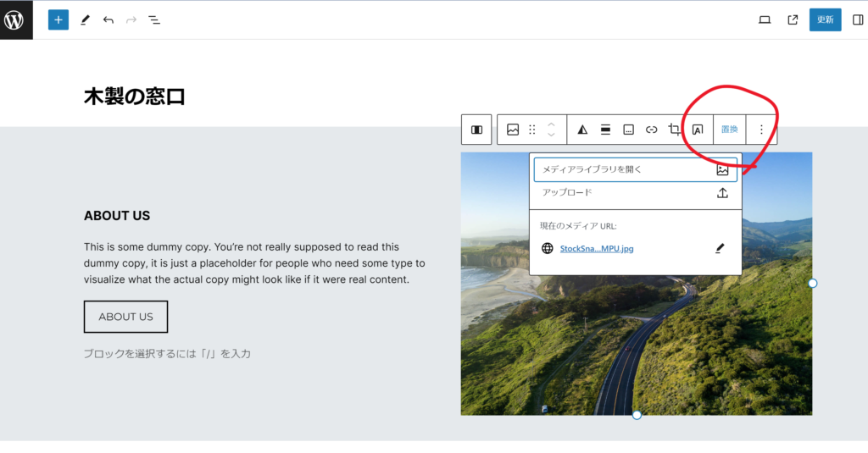Choose メディアライブラリを開く menu item
This screenshot has height=453, width=868.
(x=635, y=169)
